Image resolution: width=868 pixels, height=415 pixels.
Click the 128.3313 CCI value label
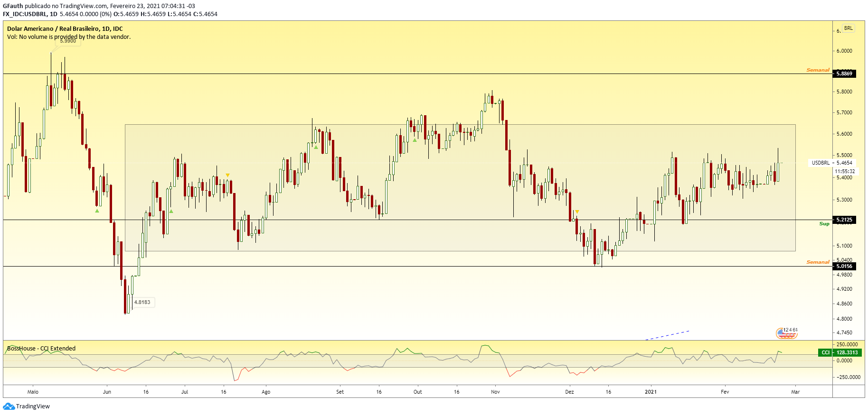(847, 352)
